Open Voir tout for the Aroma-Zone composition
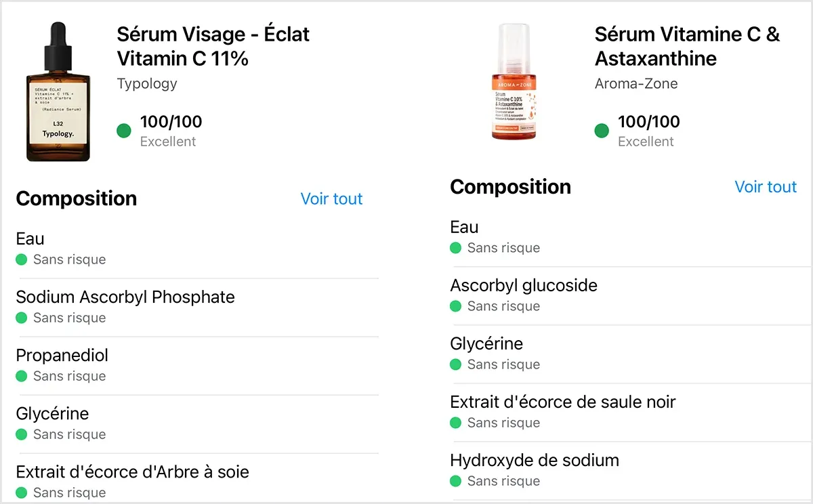This screenshot has height=504, width=813. pyautogui.click(x=766, y=187)
